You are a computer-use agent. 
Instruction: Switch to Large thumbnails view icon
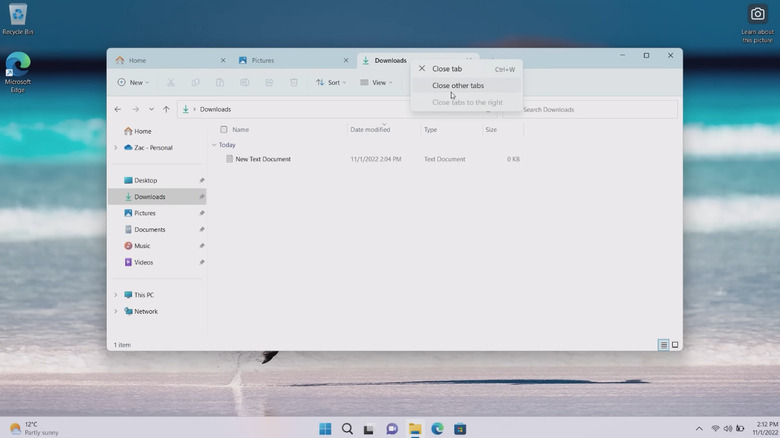point(675,345)
